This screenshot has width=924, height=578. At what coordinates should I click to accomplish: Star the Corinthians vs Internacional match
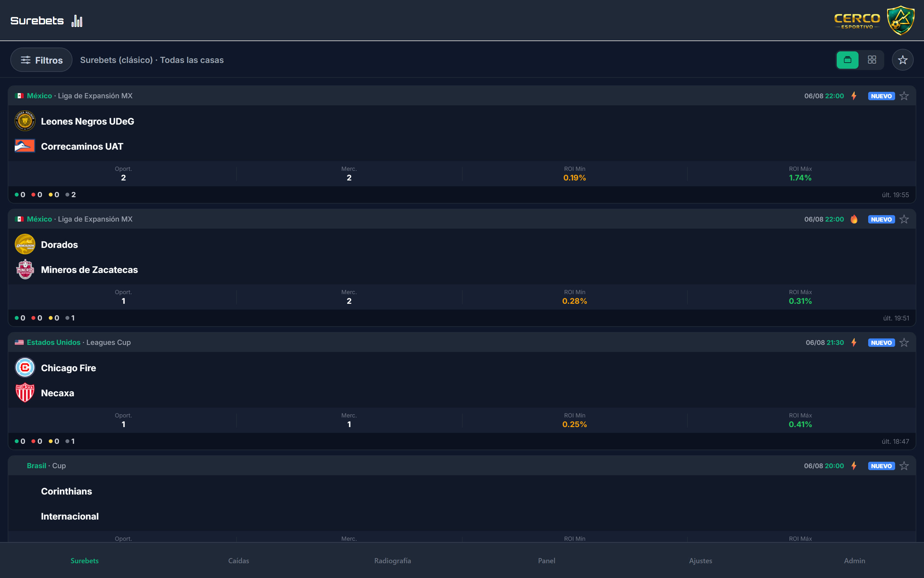(904, 466)
